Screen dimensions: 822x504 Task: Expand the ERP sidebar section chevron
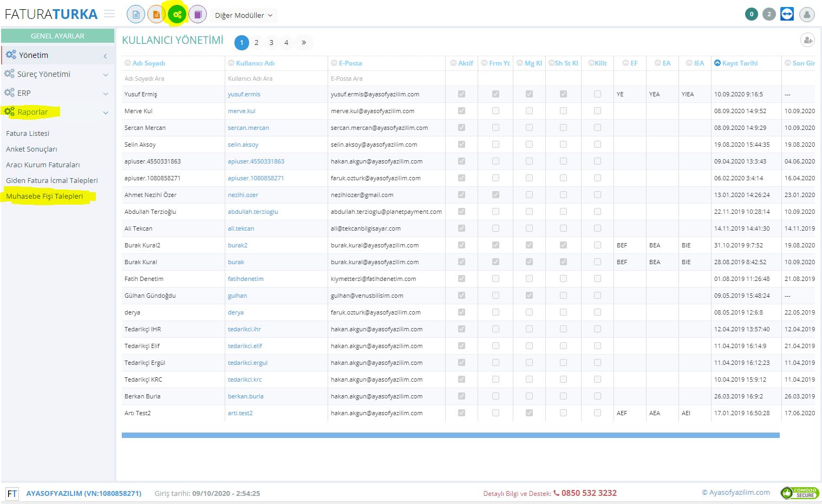pos(106,94)
